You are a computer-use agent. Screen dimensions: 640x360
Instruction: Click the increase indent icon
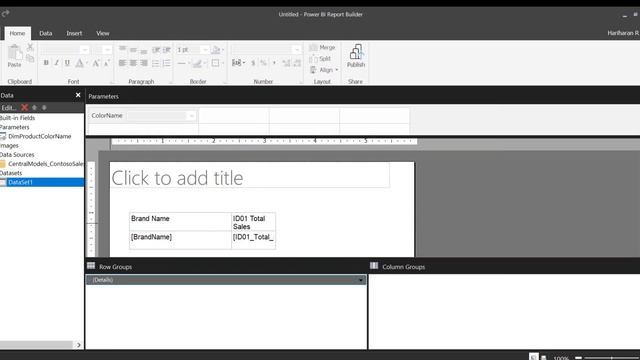167,50
